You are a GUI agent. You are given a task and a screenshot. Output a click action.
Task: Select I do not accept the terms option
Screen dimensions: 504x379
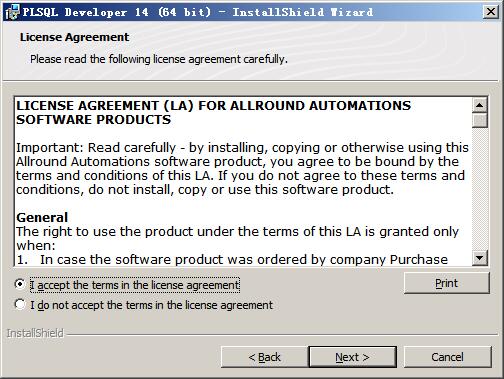pos(20,304)
